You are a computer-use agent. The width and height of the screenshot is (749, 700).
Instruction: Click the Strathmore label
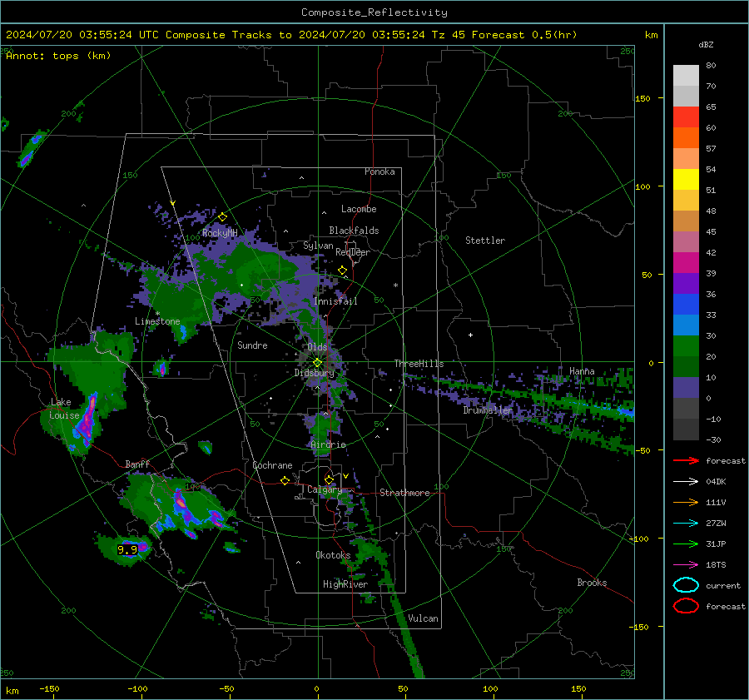[404, 492]
